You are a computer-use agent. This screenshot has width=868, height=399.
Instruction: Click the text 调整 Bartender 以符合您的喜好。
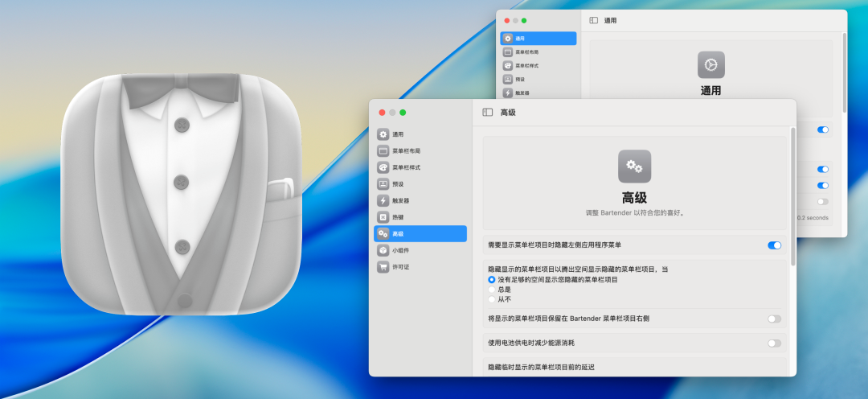tap(635, 213)
